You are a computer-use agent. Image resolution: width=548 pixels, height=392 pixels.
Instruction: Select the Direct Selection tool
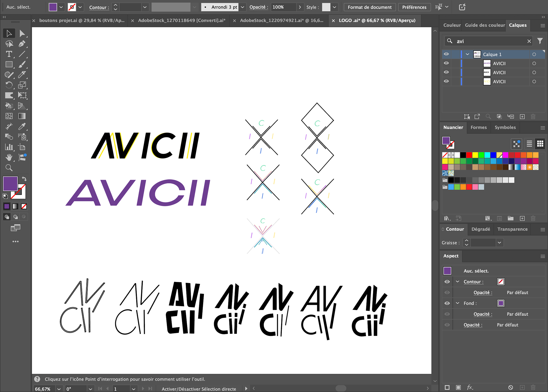point(22,33)
